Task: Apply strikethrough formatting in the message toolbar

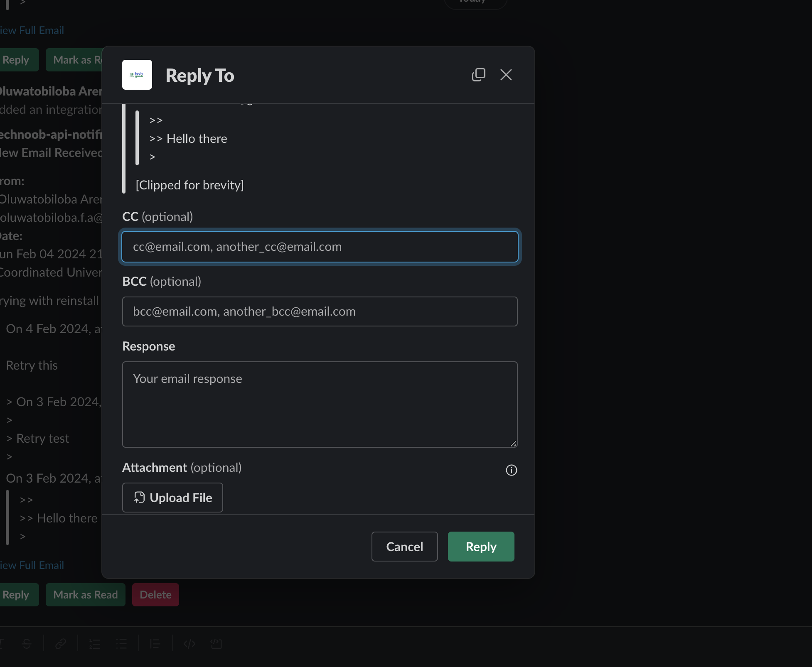Action: point(26,643)
